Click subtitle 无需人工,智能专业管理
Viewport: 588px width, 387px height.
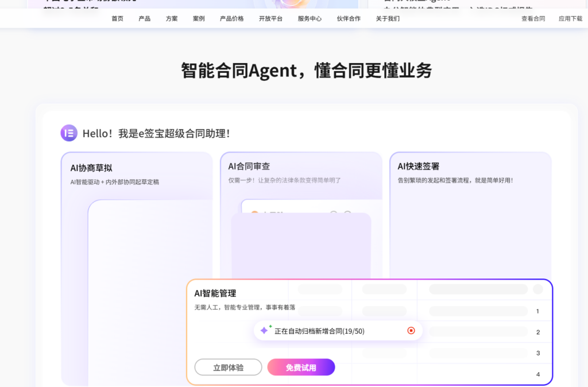click(x=245, y=308)
